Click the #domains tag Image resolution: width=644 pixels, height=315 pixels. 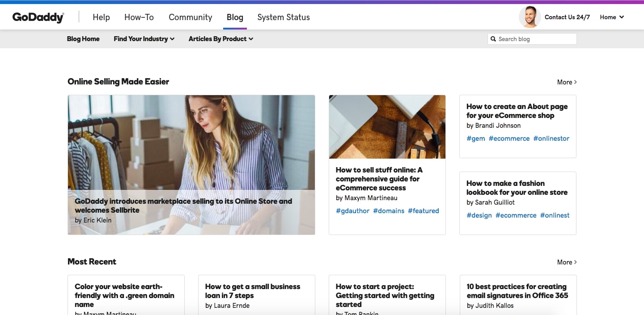[389, 211]
